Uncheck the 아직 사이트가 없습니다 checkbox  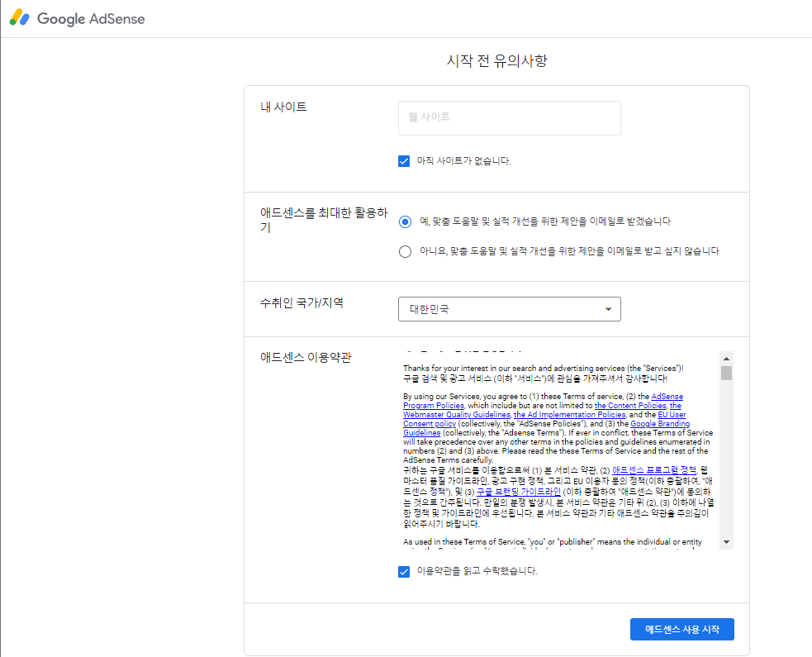tap(404, 161)
